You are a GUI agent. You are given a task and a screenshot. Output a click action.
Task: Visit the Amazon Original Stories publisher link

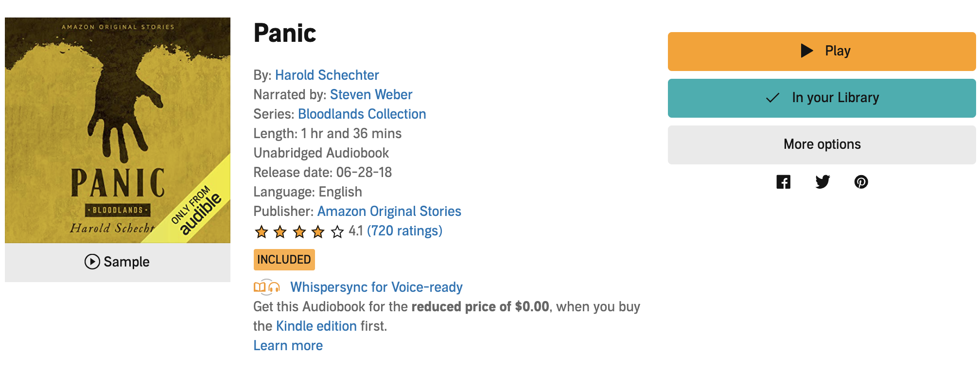coord(389,212)
